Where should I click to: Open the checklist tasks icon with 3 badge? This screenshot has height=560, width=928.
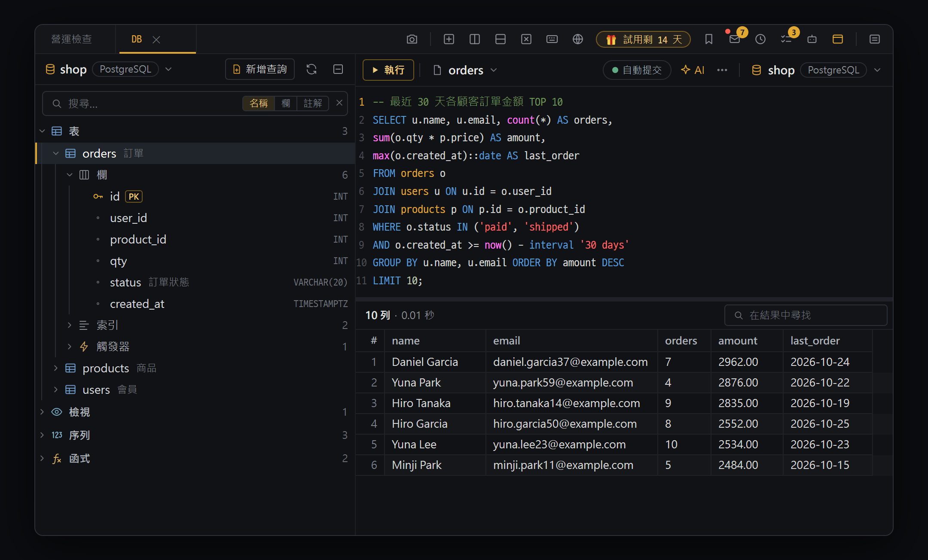point(786,40)
